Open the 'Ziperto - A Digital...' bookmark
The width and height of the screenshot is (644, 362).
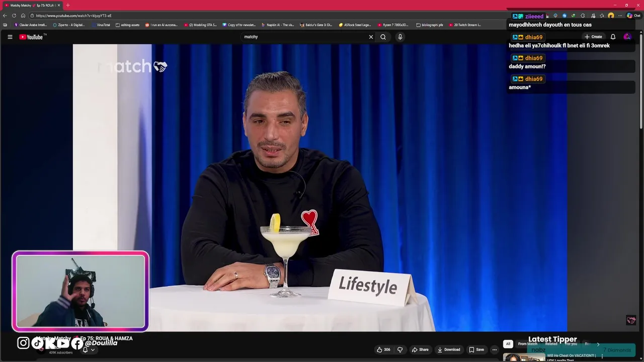[69, 25]
